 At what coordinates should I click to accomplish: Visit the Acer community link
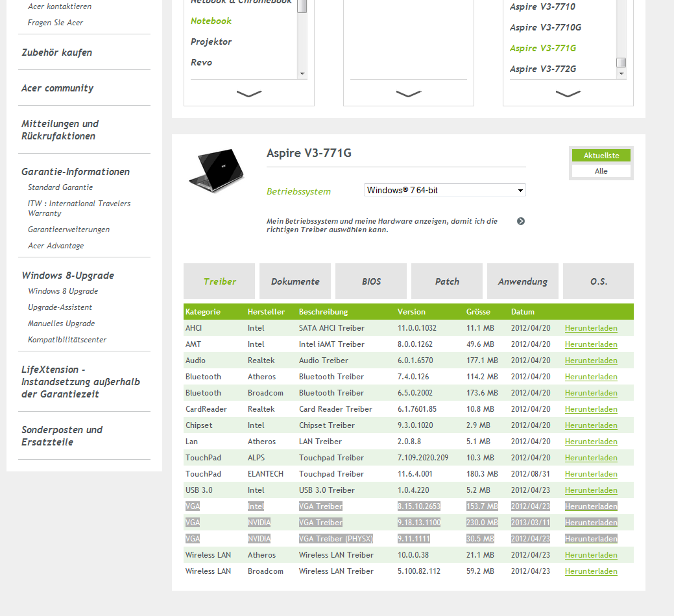(x=57, y=88)
